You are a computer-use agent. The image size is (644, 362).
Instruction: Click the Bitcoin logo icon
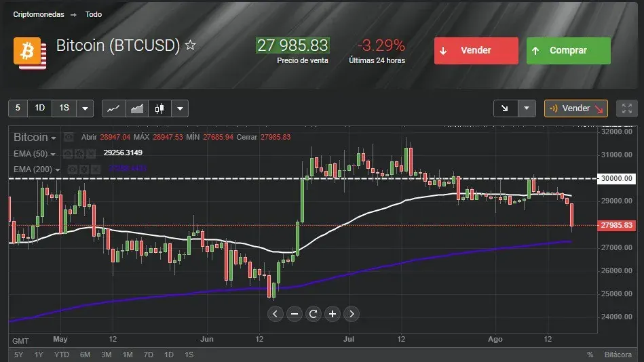(30, 53)
